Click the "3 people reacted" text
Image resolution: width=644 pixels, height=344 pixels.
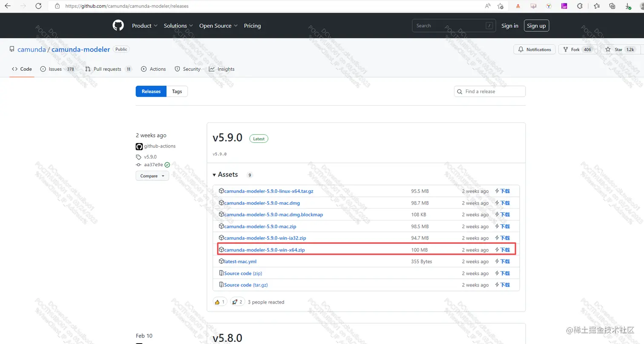click(x=266, y=302)
